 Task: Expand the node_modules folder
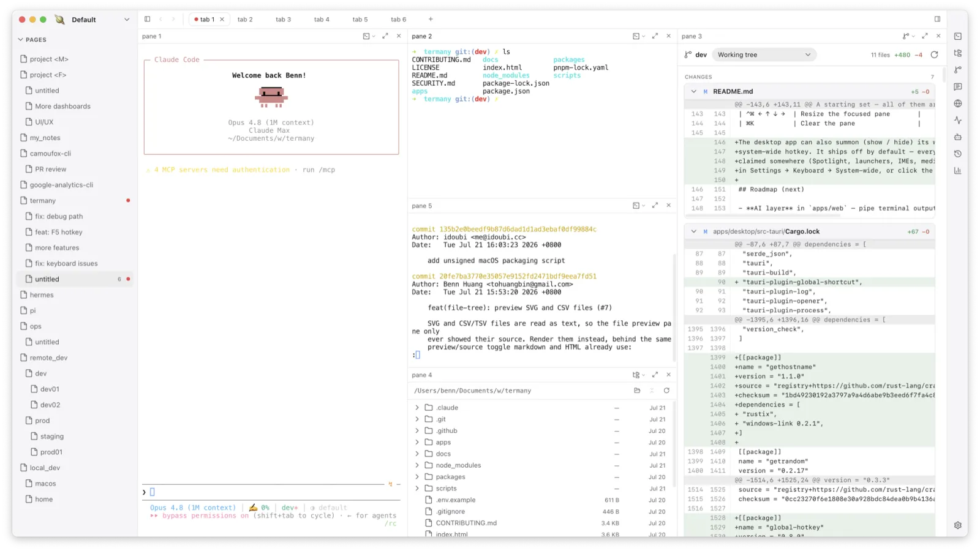click(417, 465)
